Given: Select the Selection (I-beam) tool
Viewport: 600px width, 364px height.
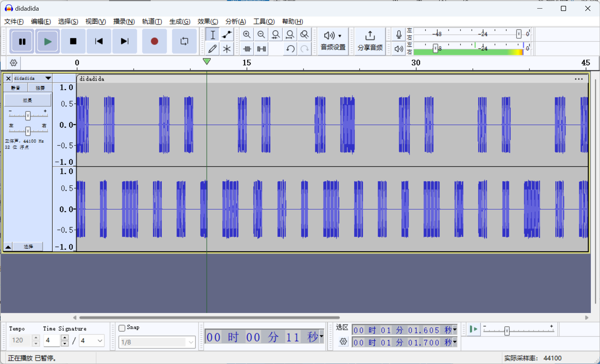Looking at the screenshot, I should point(213,35).
